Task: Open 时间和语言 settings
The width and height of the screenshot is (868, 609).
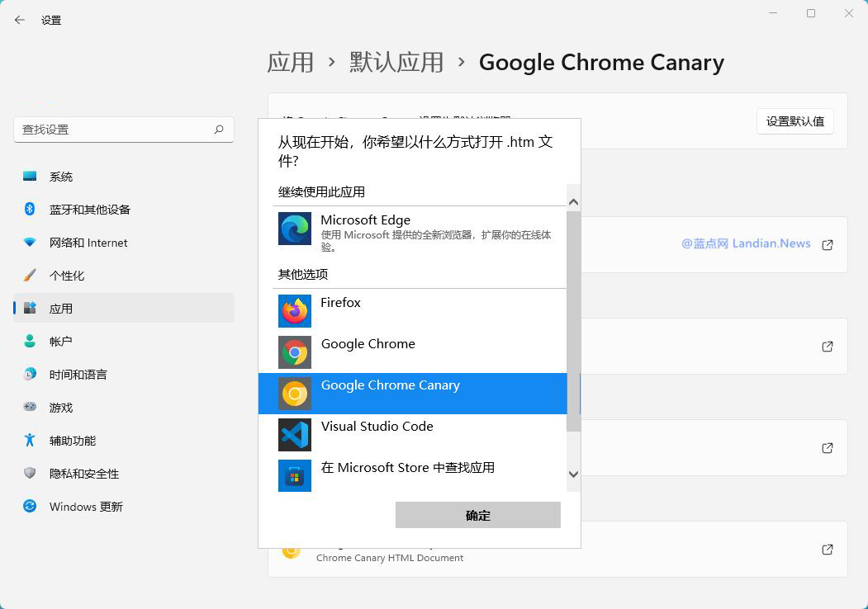Action: 124,374
